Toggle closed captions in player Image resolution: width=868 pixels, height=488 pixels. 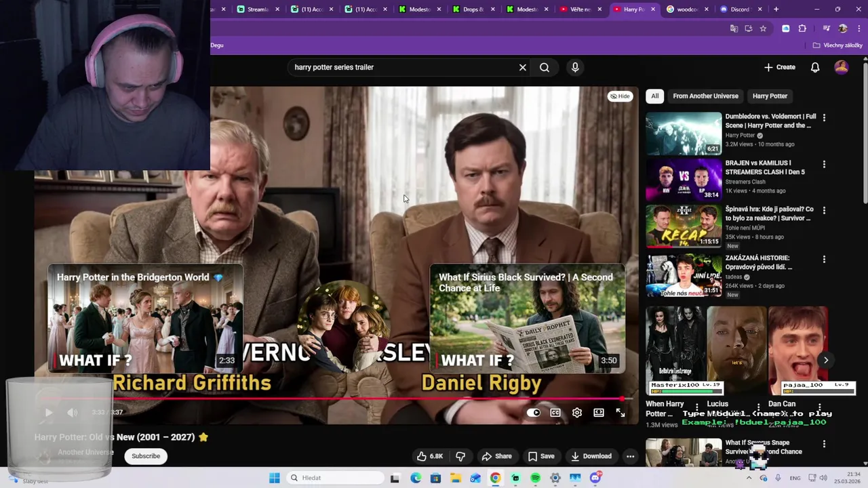555,412
